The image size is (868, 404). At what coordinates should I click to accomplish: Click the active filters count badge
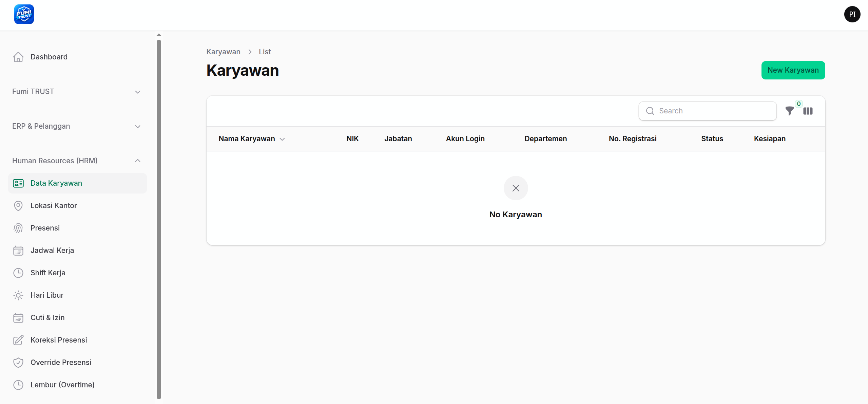[x=798, y=104]
